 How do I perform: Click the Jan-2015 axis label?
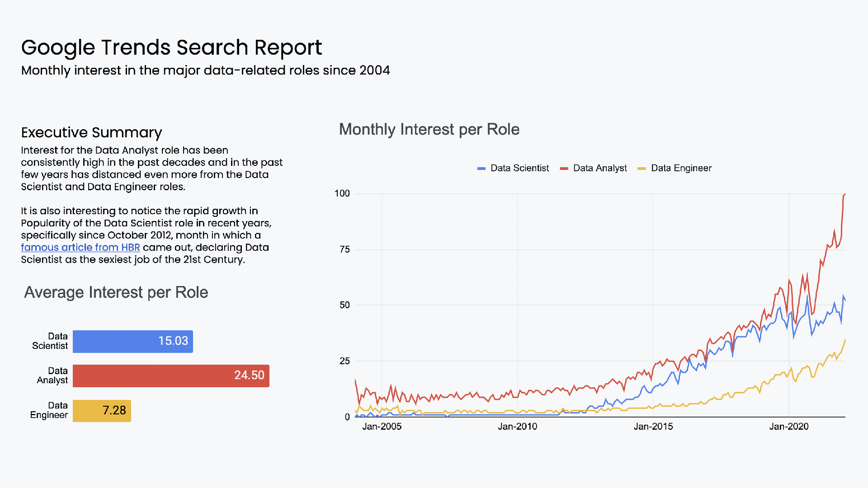653,427
